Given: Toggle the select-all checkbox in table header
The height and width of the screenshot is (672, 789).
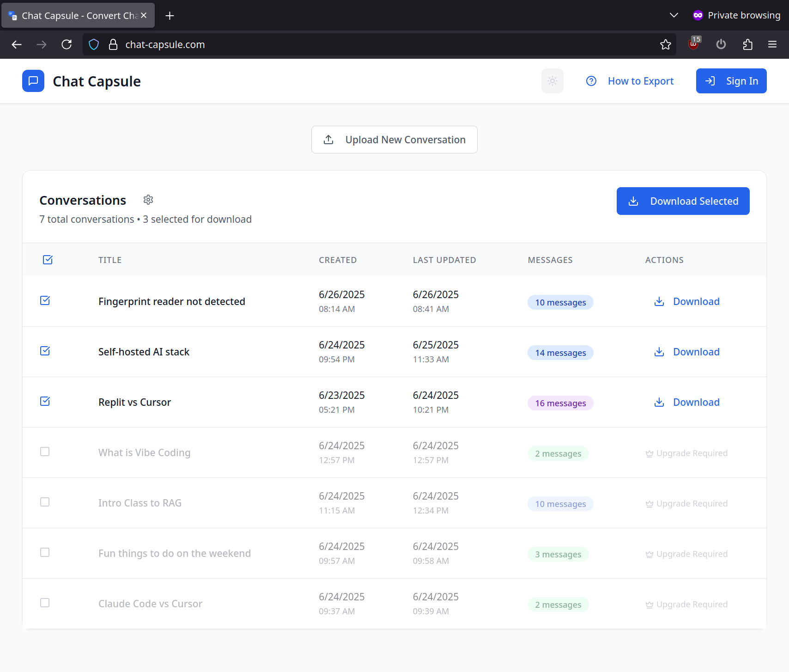Looking at the screenshot, I should coord(48,260).
